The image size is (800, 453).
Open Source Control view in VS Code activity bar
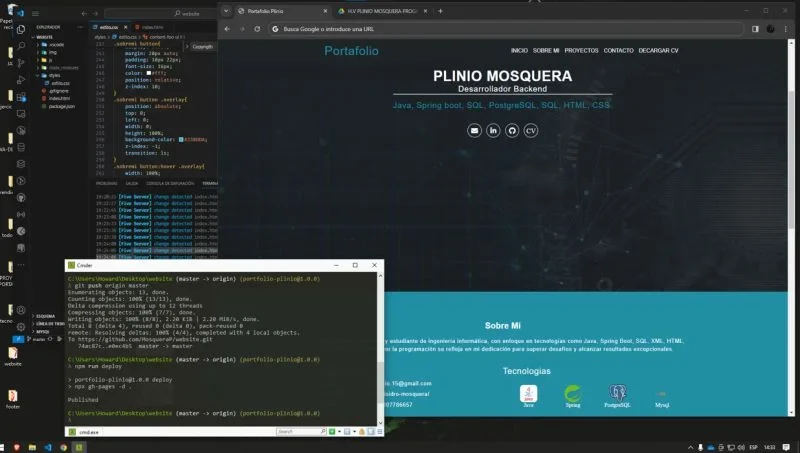[21, 63]
